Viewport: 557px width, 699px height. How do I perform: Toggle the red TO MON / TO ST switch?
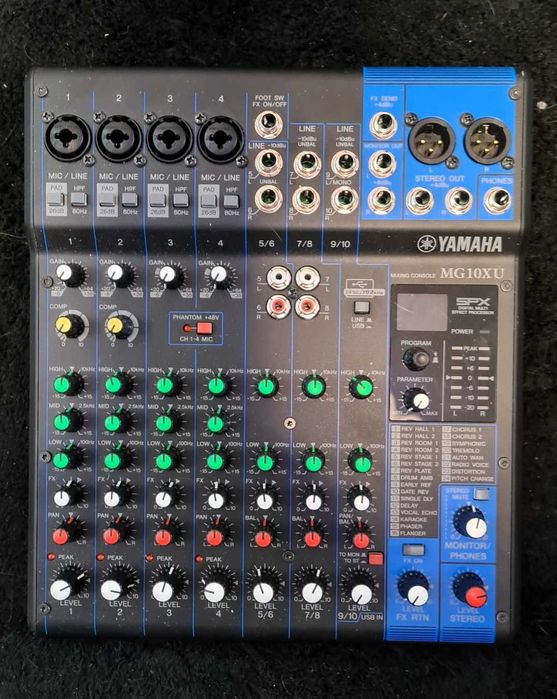click(375, 559)
